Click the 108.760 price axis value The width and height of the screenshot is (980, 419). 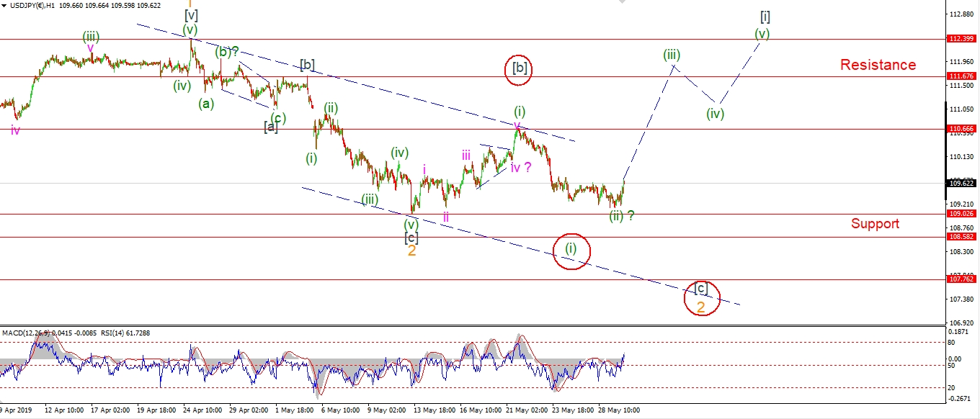(963, 227)
